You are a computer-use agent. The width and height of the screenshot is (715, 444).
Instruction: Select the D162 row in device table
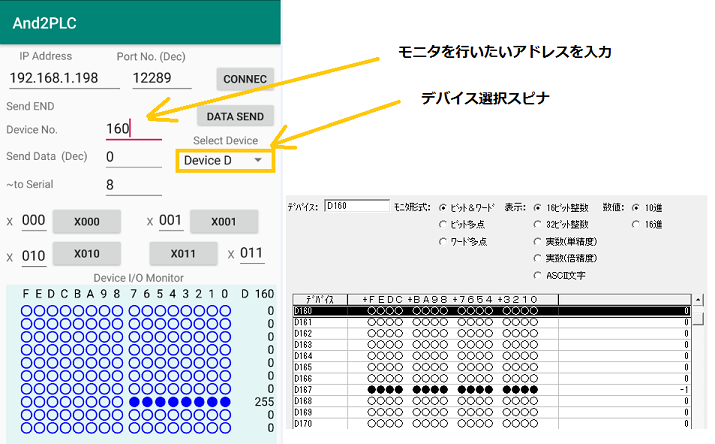(x=491, y=333)
